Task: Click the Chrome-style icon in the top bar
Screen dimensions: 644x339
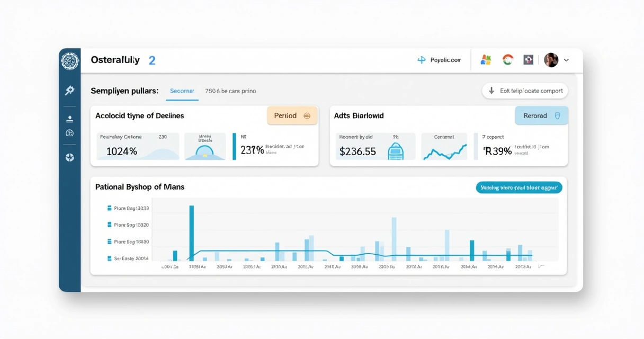Action: (508, 59)
